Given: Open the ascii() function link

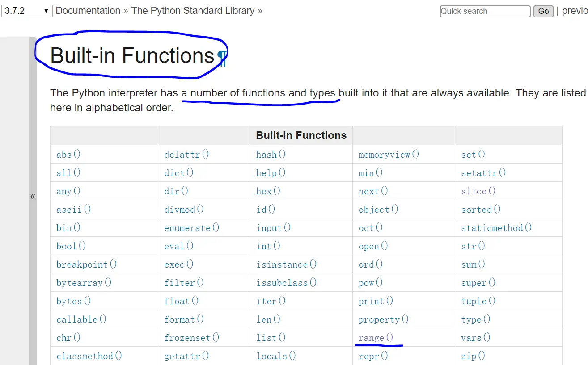Looking at the screenshot, I should [x=74, y=210].
